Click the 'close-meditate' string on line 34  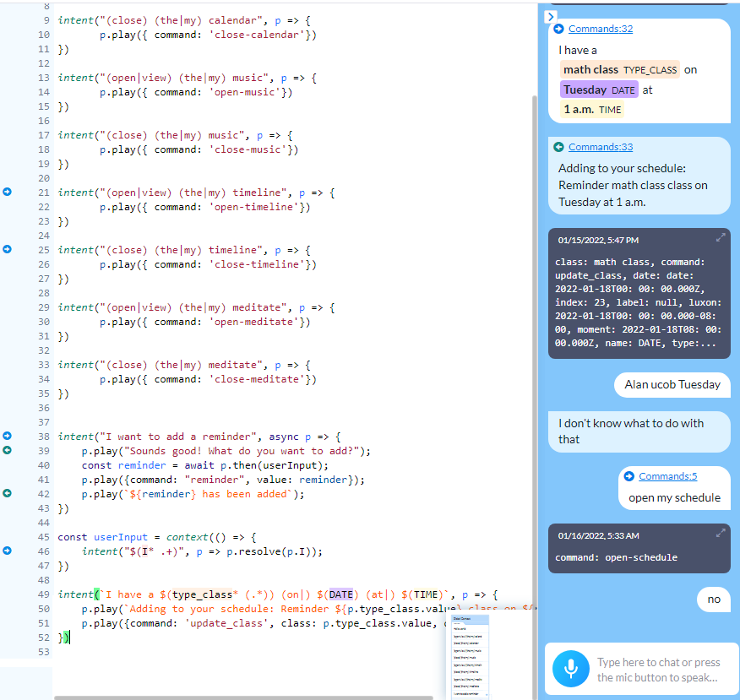257,379
